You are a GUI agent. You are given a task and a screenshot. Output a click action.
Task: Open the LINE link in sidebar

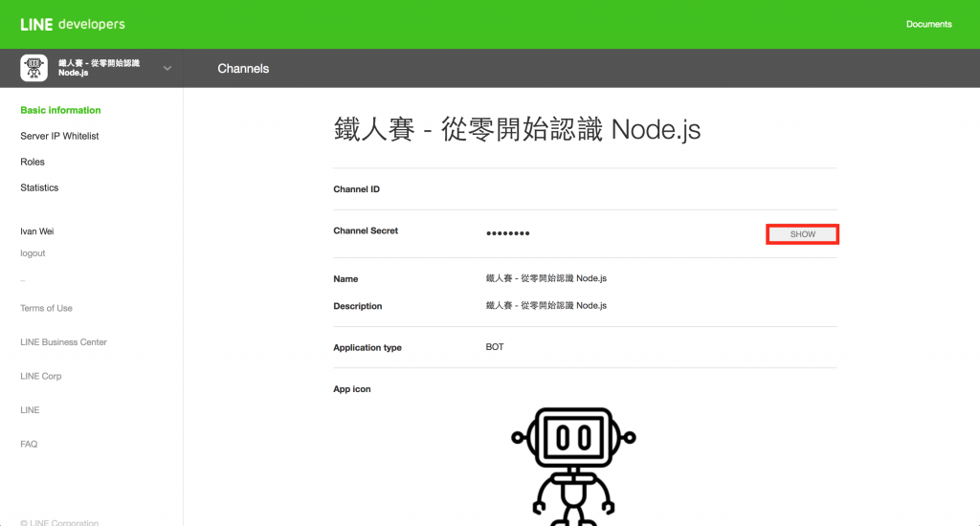(x=30, y=410)
